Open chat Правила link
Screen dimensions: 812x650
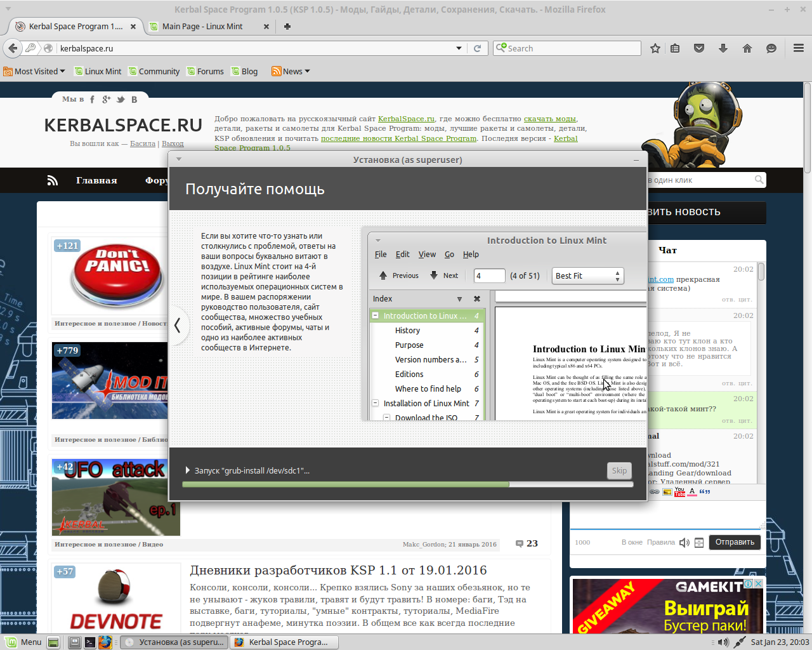[661, 542]
